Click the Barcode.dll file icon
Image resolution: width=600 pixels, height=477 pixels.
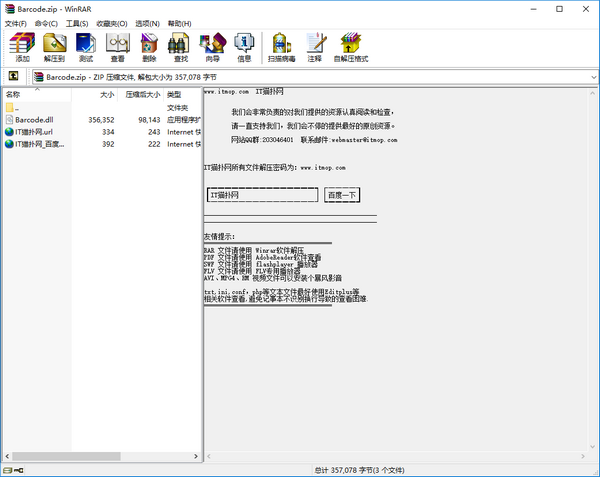(10, 120)
